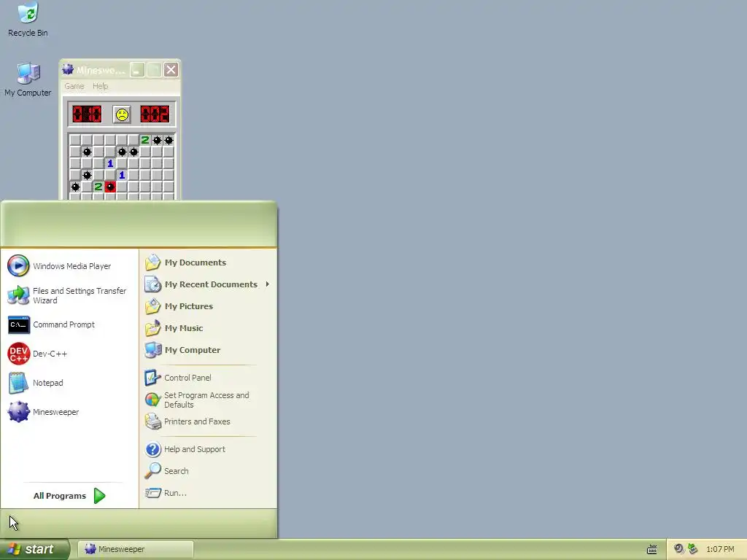Screen dimensions: 747x560
Task: Click the Minesweeper taskbar button
Action: pyautogui.click(x=135, y=549)
